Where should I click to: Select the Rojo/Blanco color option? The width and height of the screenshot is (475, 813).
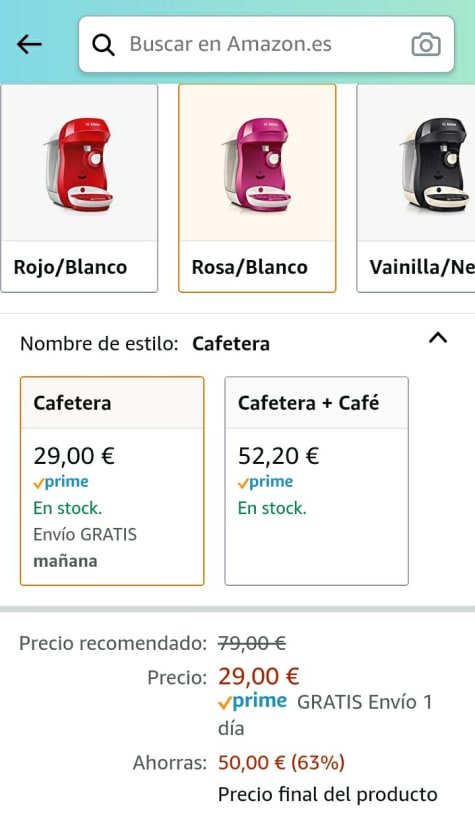79,188
